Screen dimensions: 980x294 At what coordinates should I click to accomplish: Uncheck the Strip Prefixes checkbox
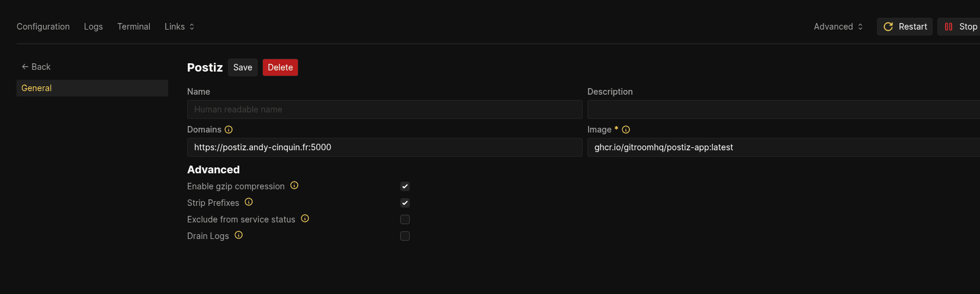pos(405,203)
